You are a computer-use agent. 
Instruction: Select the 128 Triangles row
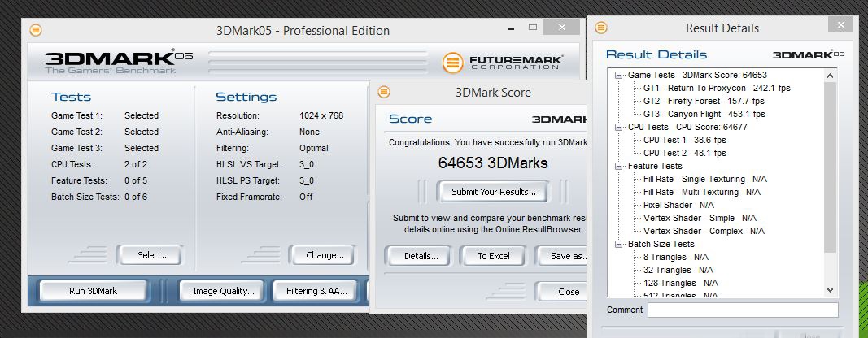coord(680,283)
